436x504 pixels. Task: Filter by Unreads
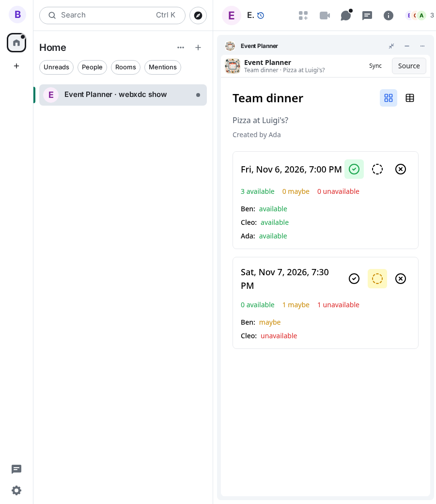point(56,67)
